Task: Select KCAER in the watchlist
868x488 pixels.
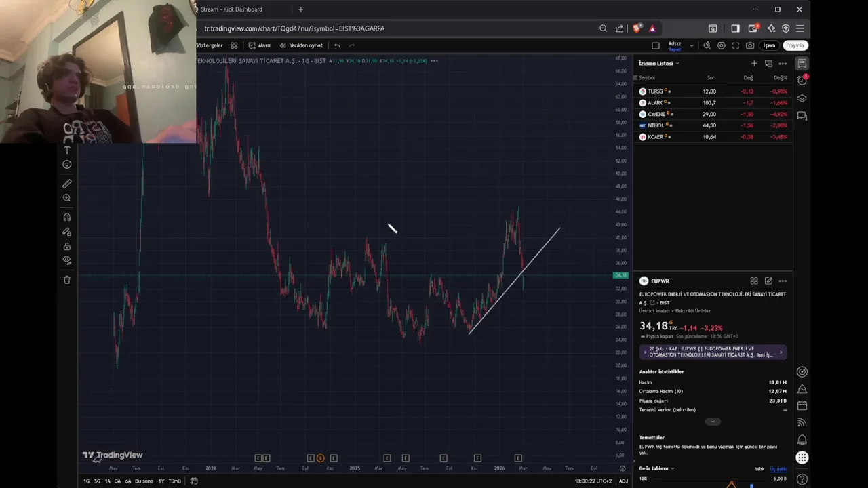Action: pyautogui.click(x=713, y=137)
